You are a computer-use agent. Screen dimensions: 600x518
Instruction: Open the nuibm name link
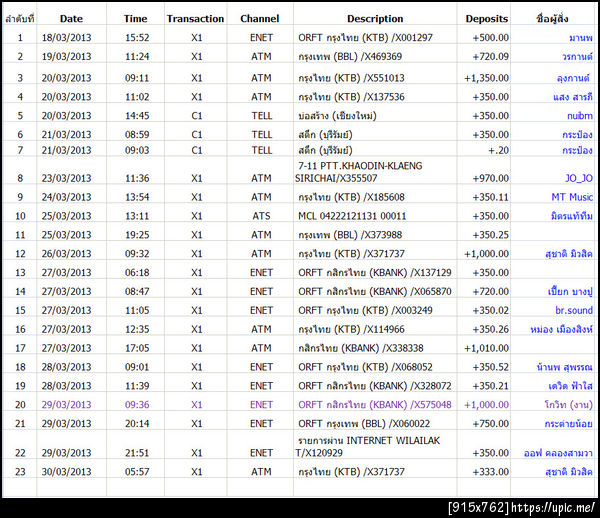click(x=580, y=116)
